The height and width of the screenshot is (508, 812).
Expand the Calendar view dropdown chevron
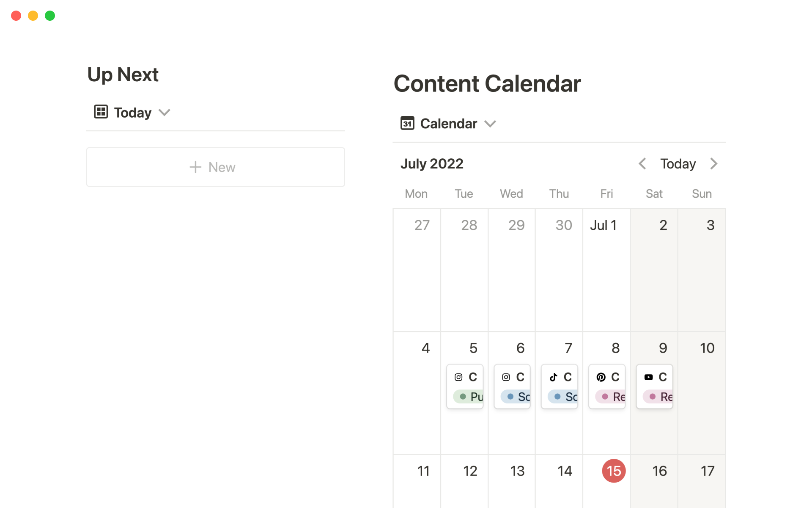tap(490, 124)
